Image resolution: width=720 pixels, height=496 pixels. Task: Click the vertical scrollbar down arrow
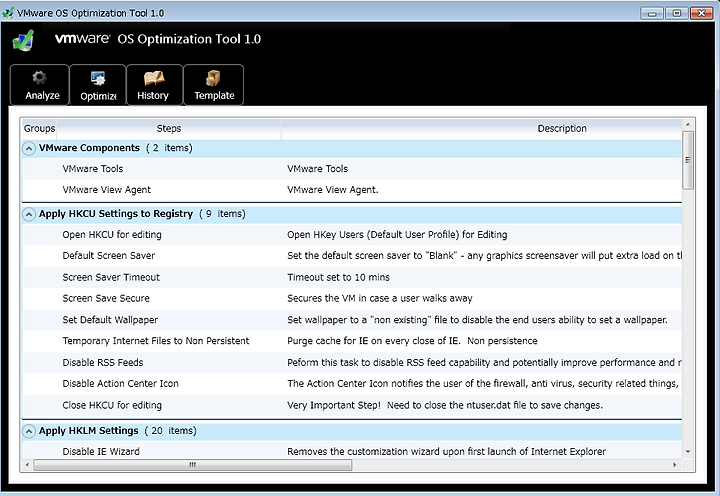[687, 451]
